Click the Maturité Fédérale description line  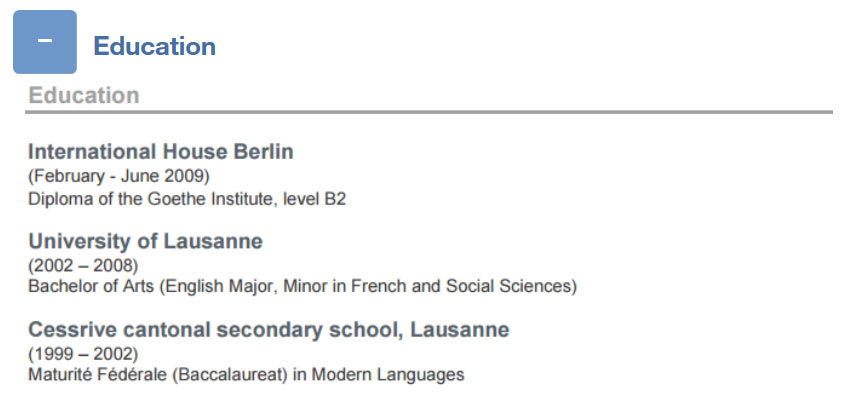[246, 375]
